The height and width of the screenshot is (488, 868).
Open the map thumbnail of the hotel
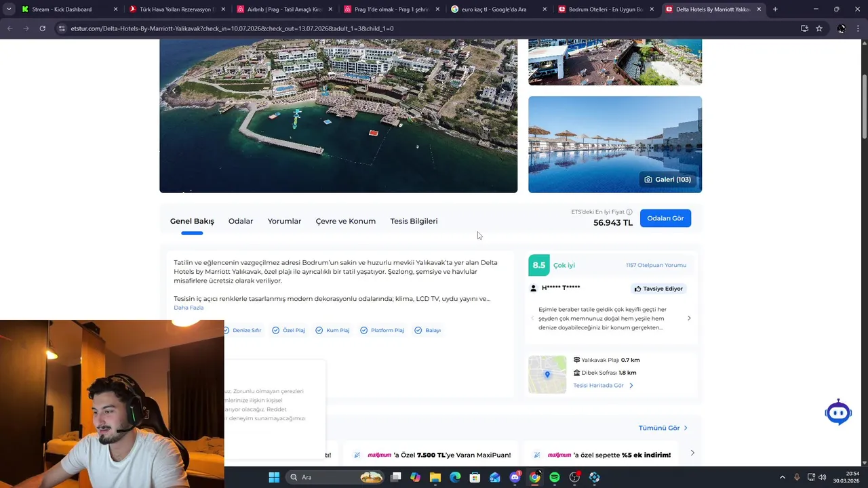pyautogui.click(x=547, y=374)
